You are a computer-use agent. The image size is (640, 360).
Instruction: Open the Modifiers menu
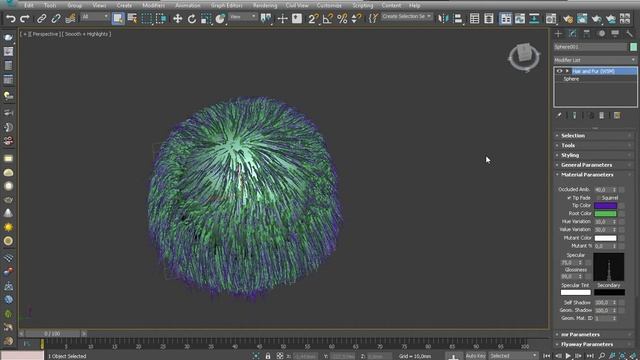click(153, 6)
